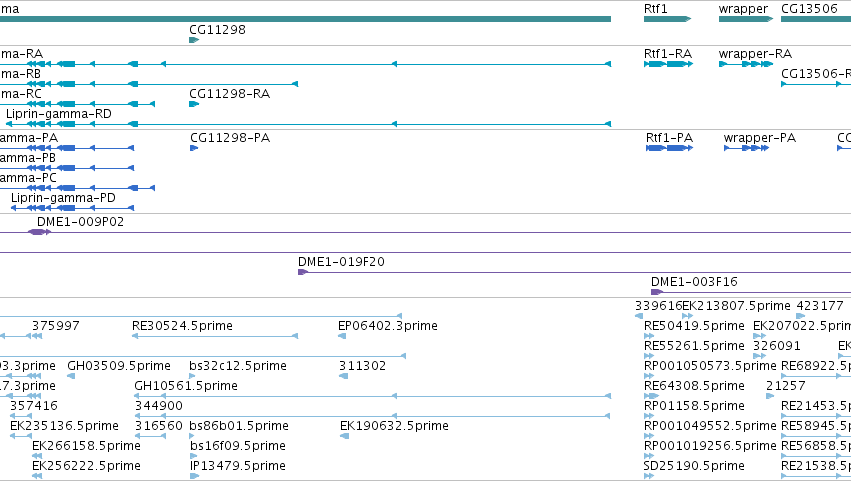
Task: Select the Rtf1-PA protein label
Action: click(669, 137)
